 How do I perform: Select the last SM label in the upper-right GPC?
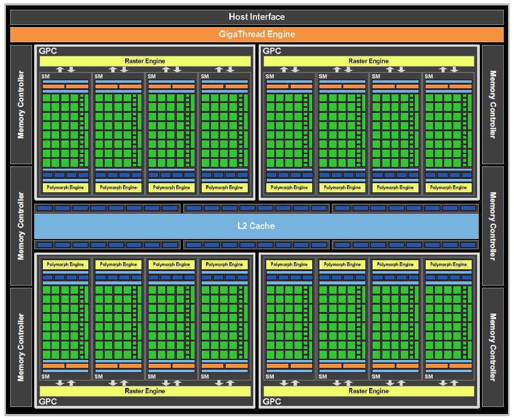[429, 76]
